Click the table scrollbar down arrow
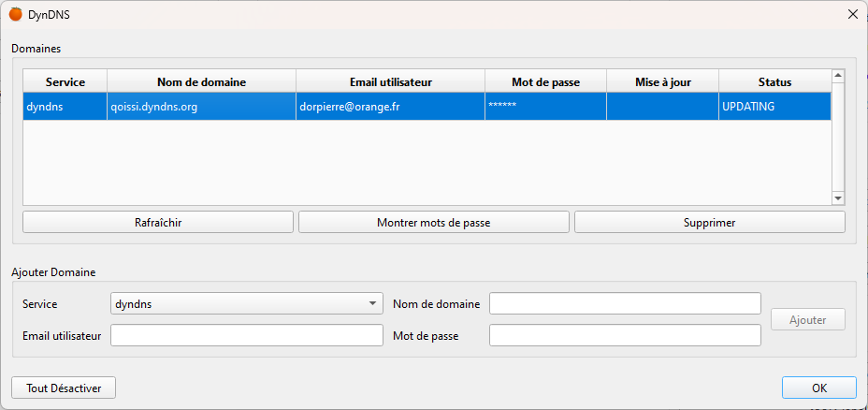Image resolution: width=868 pixels, height=410 pixels. [837, 198]
